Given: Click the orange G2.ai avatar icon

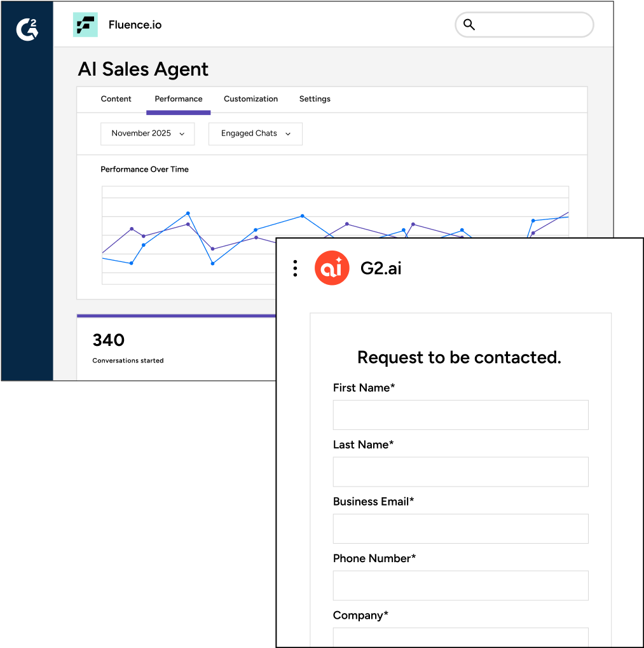Looking at the screenshot, I should click(332, 268).
